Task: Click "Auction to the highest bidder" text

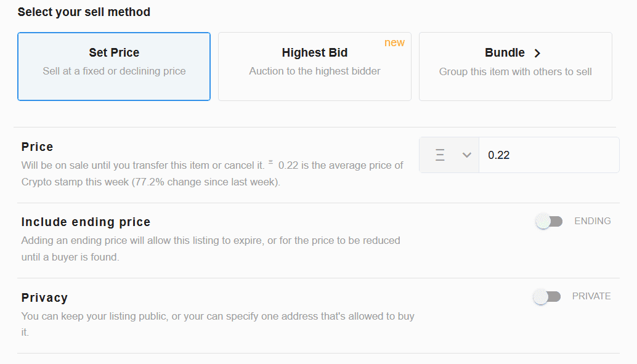Action: 314,71
